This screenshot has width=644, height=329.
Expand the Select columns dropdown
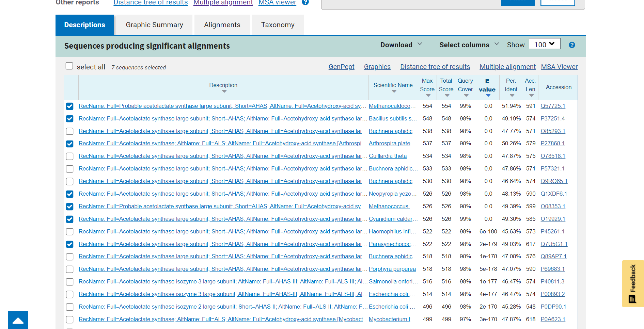469,45
